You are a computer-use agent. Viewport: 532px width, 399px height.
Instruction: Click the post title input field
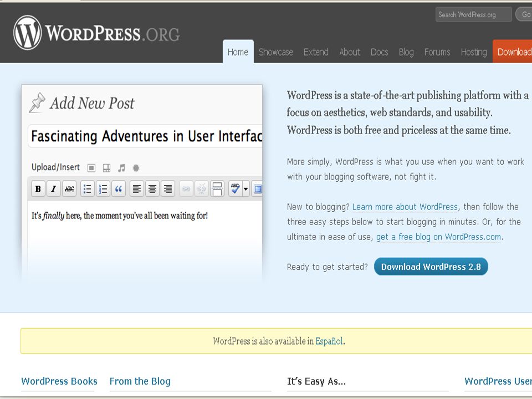tap(145, 136)
